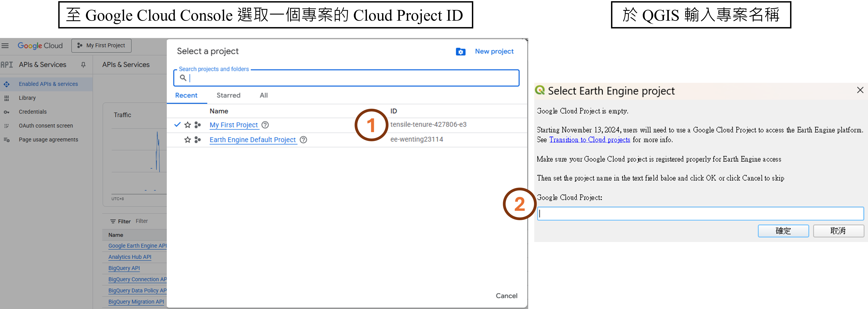
Task: Pin the APIs & Services sidebar item
Action: [83, 65]
